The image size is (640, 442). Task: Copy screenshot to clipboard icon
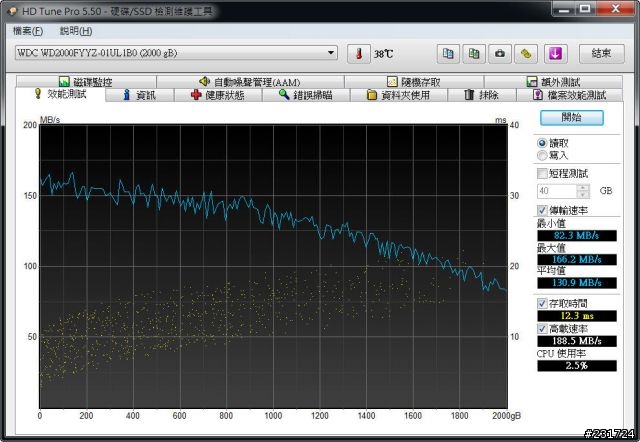coord(474,53)
